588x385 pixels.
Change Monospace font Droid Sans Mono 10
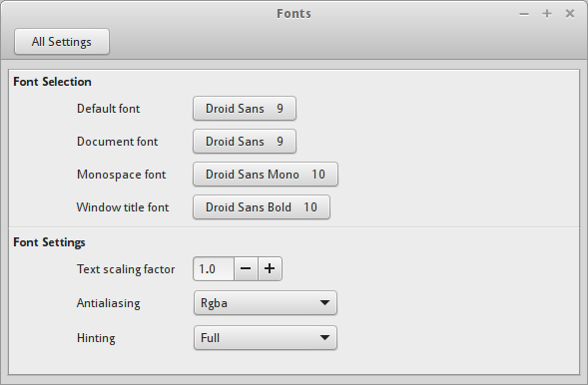pos(266,175)
